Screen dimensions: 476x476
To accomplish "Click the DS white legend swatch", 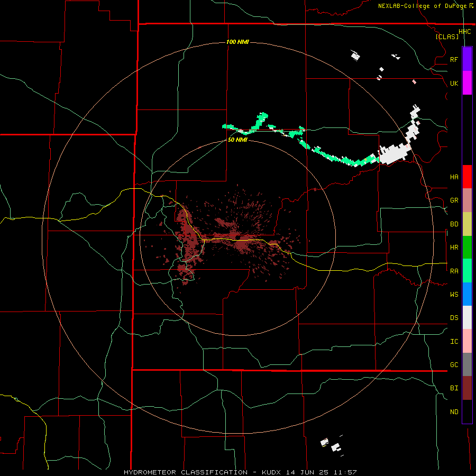I will [467, 317].
